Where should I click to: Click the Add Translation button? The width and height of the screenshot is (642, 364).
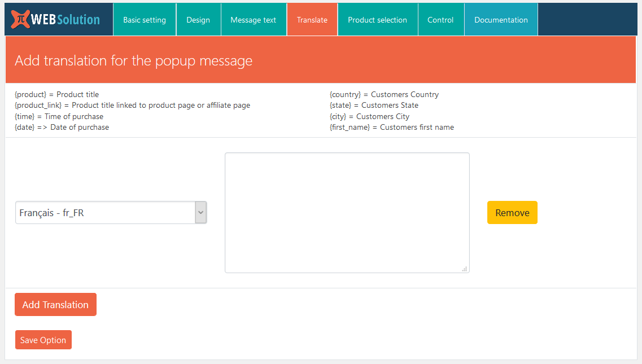pyautogui.click(x=55, y=304)
